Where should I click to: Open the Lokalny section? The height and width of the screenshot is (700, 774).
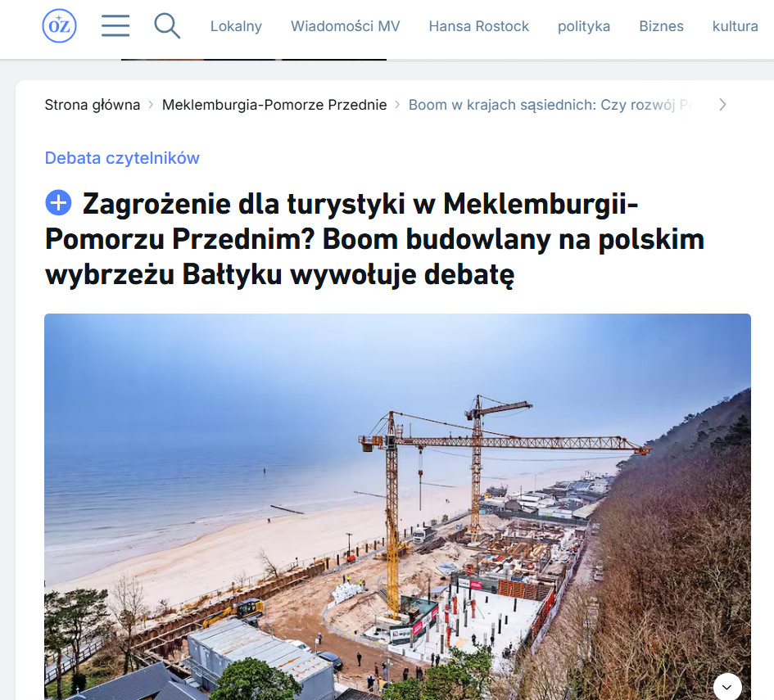tap(236, 26)
